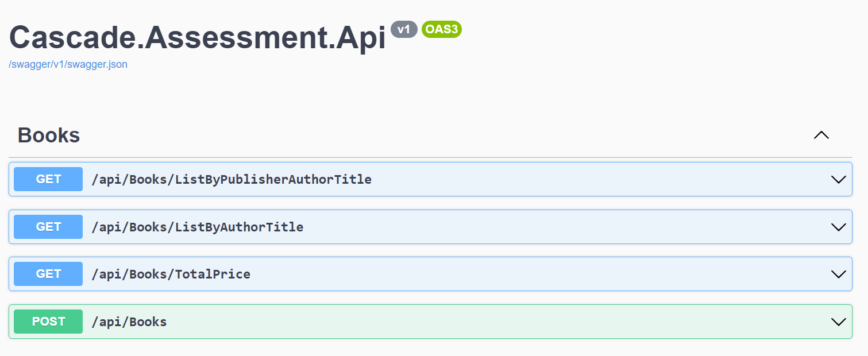Screen dimensions: 868x356
Task: Click the GET badge on ListByPublisherAuthorTitle
Action: (48, 179)
